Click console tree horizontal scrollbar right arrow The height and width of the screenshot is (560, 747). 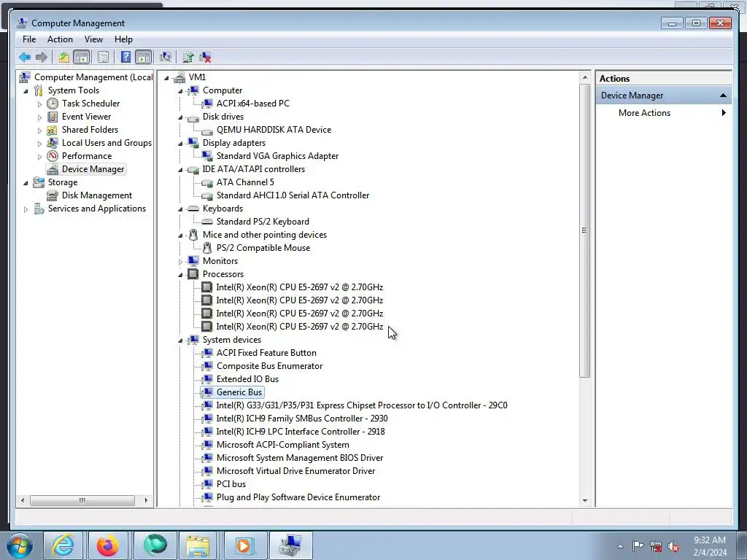tap(146, 500)
